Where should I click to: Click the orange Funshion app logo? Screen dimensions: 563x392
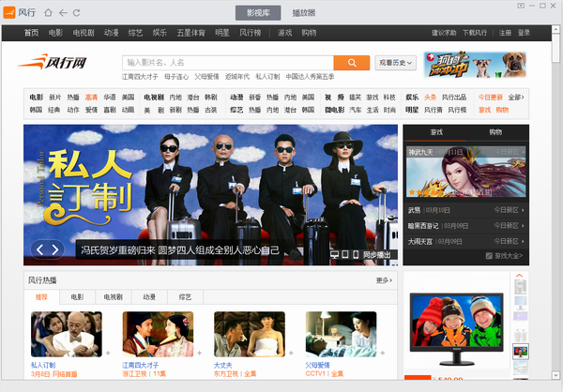[x=9, y=12]
